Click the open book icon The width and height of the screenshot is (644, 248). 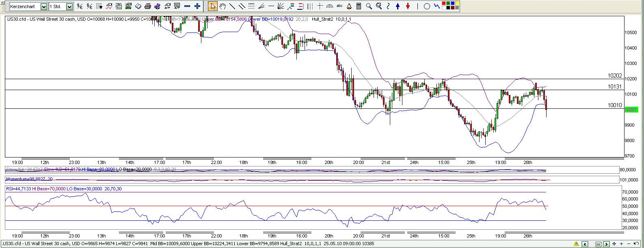coord(138,6)
